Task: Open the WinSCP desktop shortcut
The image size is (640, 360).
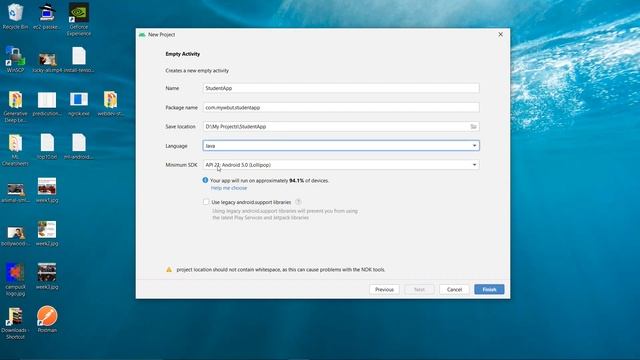Action: 16,56
